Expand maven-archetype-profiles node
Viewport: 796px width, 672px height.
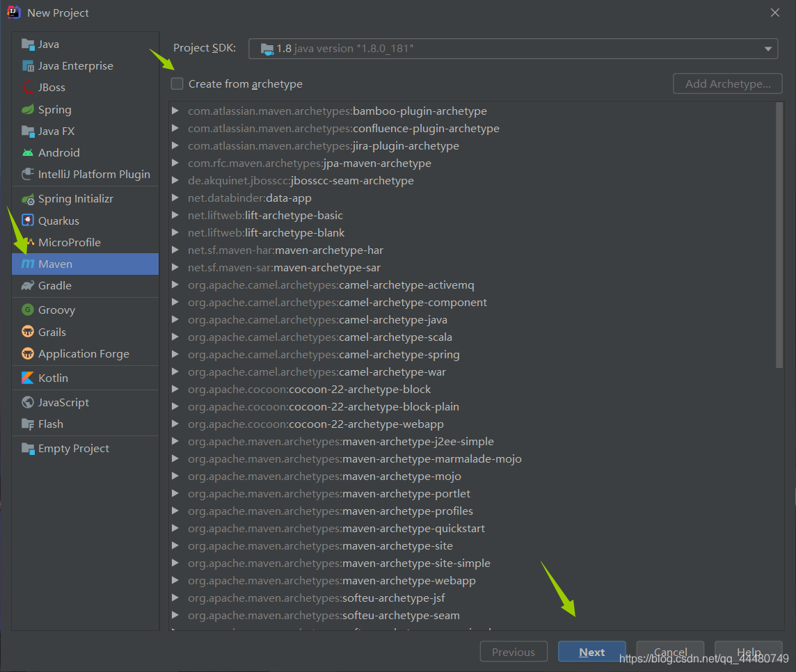pos(175,511)
